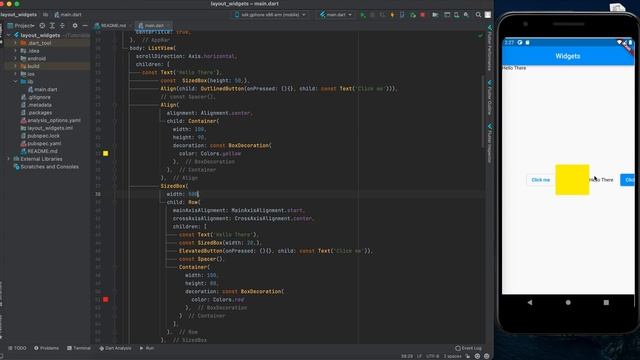
Task: Open the Run tool window tab
Action: click(147, 348)
